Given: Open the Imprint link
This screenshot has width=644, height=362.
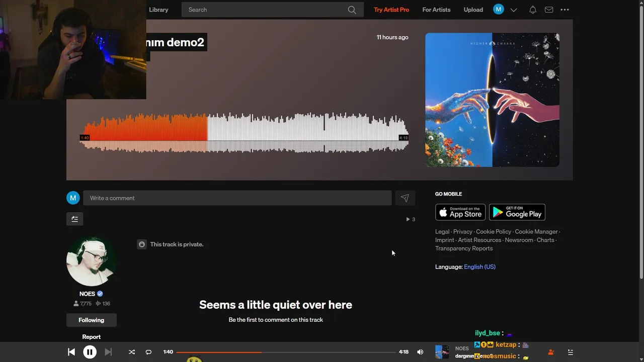Looking at the screenshot, I should tap(445, 240).
